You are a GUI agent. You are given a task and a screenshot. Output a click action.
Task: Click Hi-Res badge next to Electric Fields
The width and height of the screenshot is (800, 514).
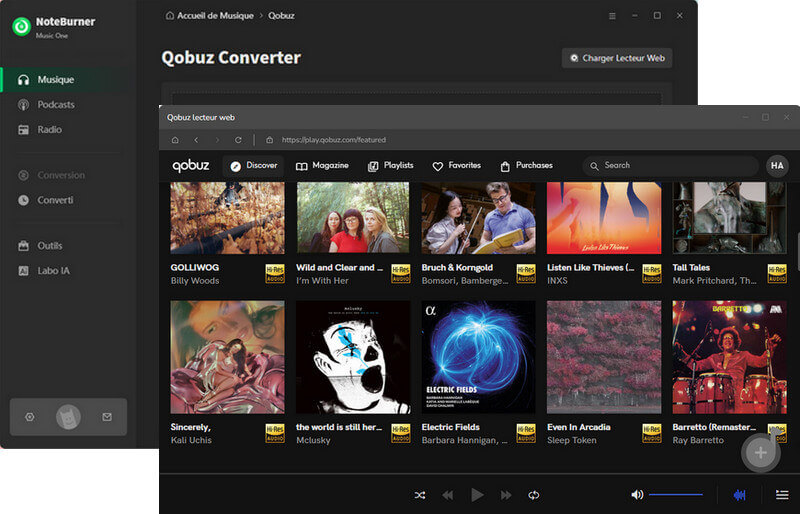click(526, 433)
